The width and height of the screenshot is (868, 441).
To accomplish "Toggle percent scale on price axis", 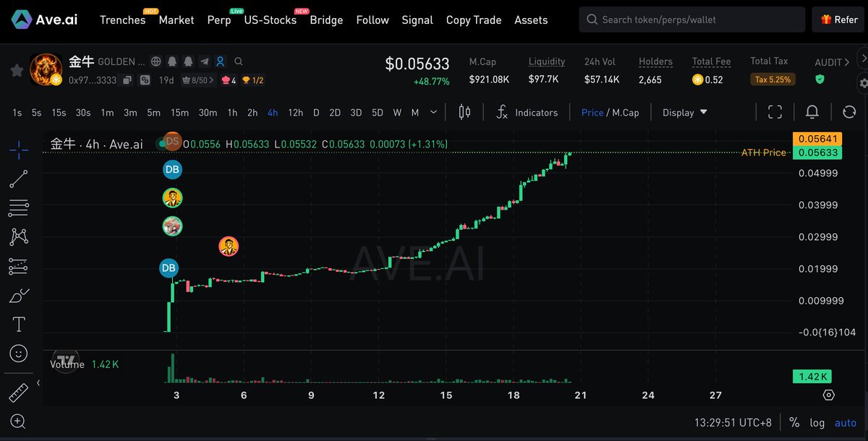I will point(794,422).
